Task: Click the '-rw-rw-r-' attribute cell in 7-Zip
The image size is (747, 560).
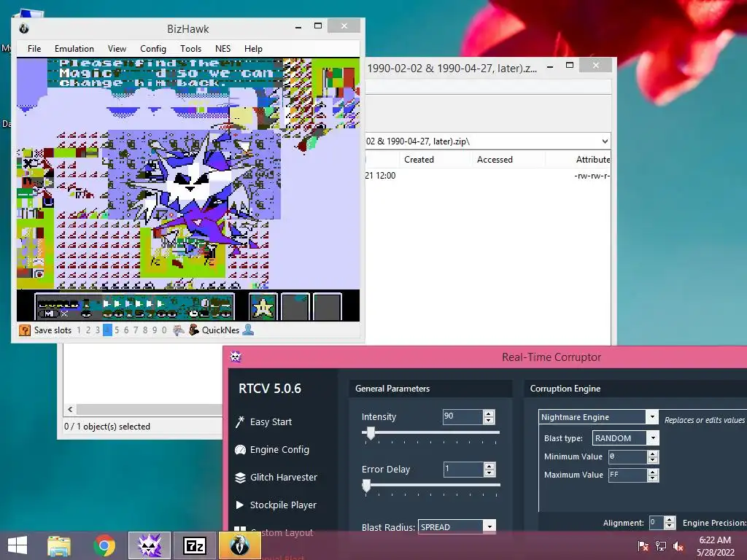Action: coord(592,176)
